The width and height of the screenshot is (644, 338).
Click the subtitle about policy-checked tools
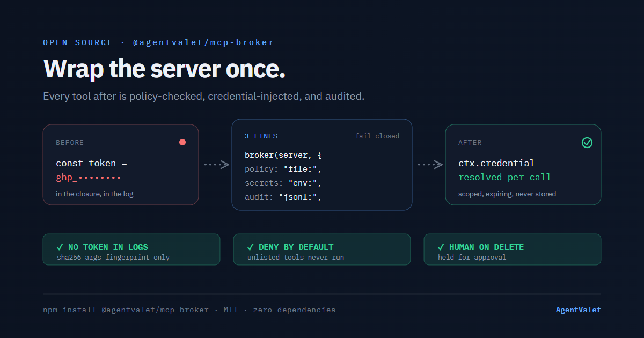tap(204, 97)
